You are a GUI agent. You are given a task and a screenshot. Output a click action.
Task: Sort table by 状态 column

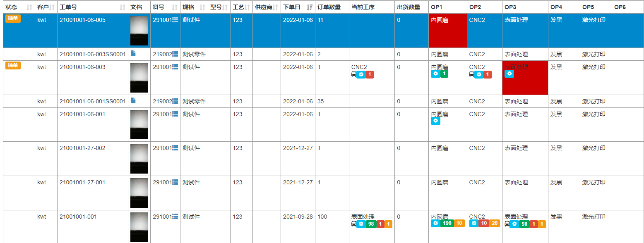pos(29,7)
